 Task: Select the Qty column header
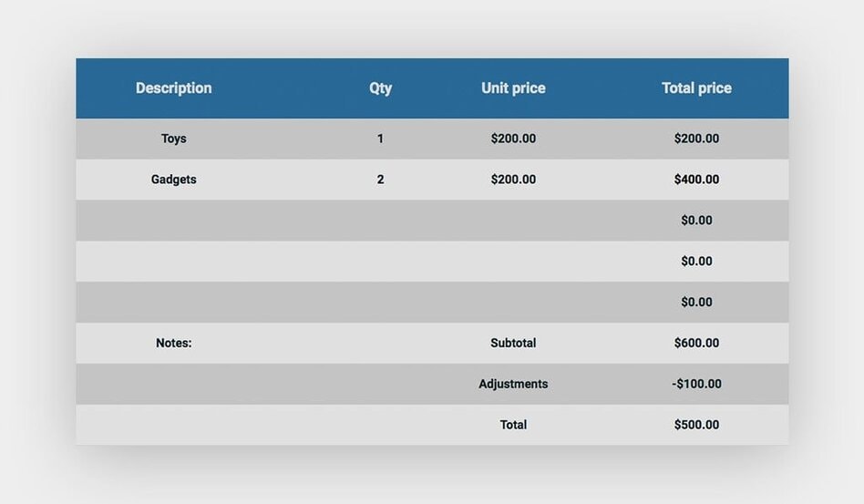(380, 88)
